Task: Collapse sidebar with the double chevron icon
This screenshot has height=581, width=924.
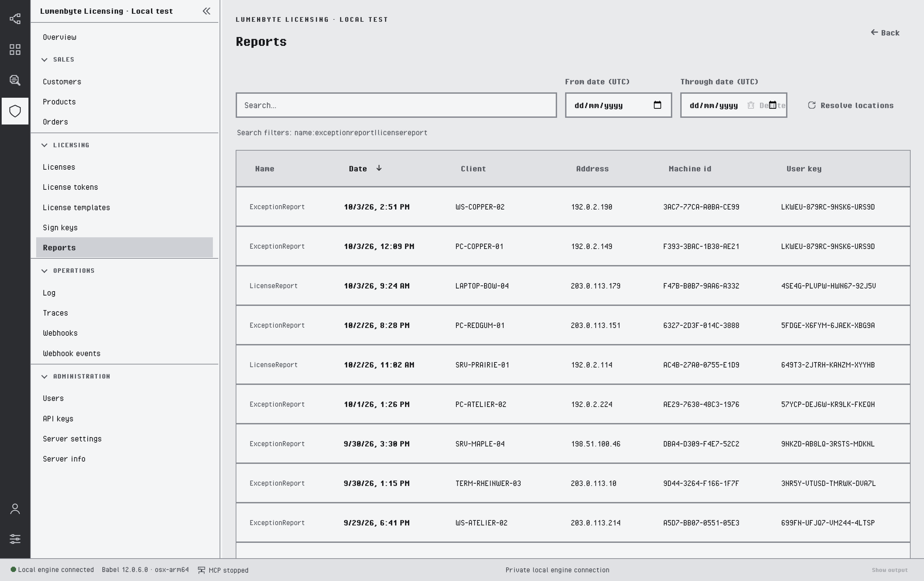Action: pyautogui.click(x=207, y=11)
